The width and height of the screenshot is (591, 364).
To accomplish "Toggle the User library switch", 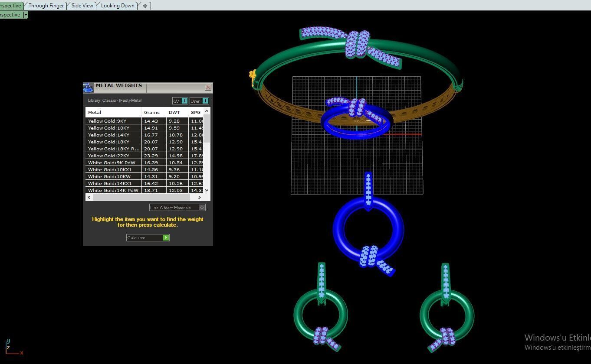I will click(x=199, y=101).
